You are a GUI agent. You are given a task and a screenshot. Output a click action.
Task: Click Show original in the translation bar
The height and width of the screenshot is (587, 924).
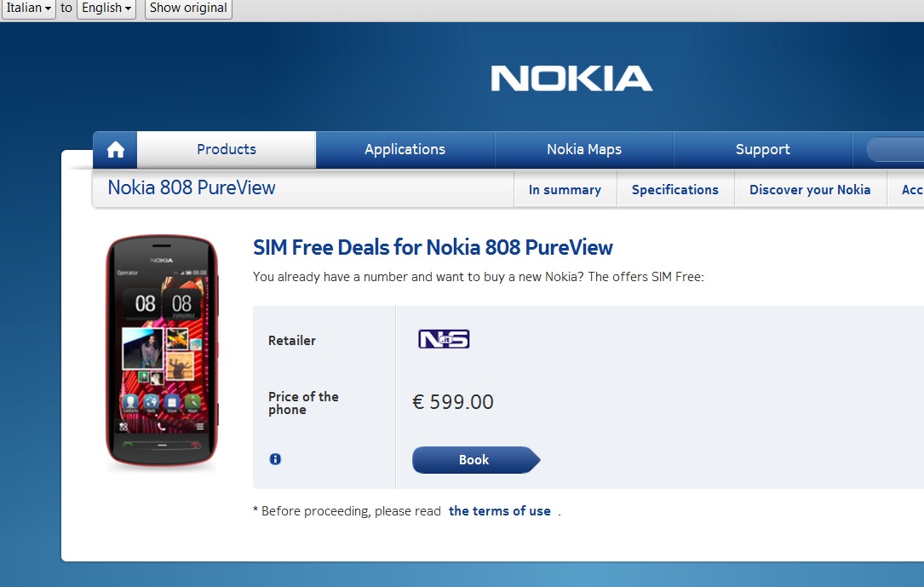click(187, 9)
